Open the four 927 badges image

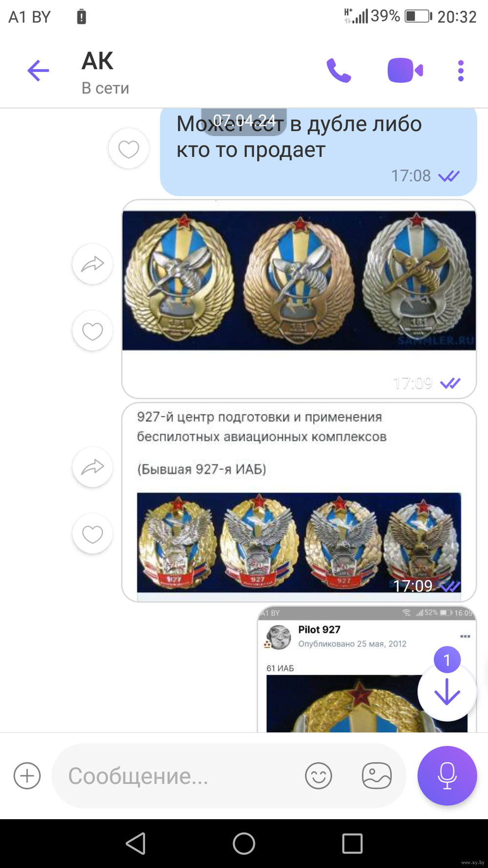coord(299,542)
